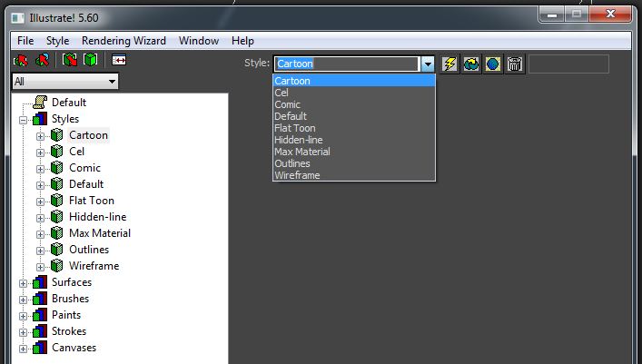Expand the Wireframe style node
Image resolution: width=642 pixels, height=364 pixels.
point(40,268)
